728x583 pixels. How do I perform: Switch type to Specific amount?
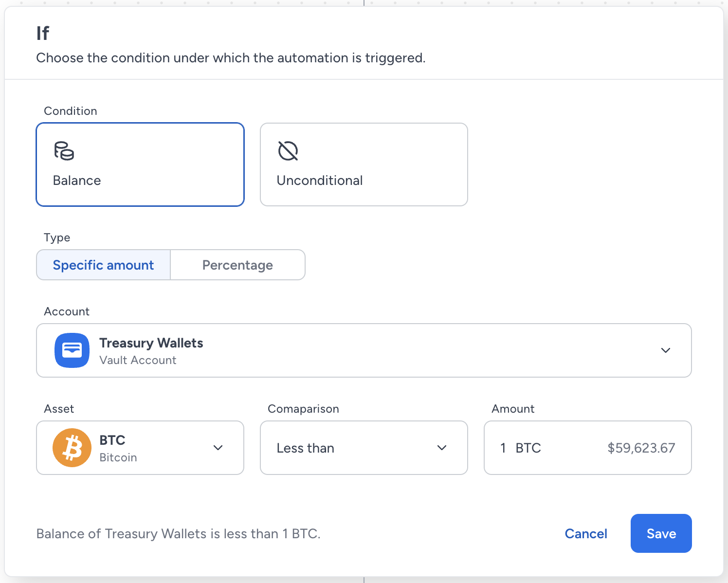104,265
